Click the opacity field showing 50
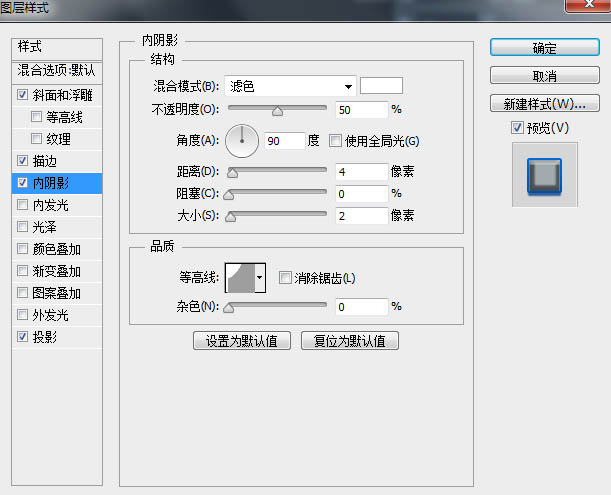The image size is (611, 495). tap(362, 110)
